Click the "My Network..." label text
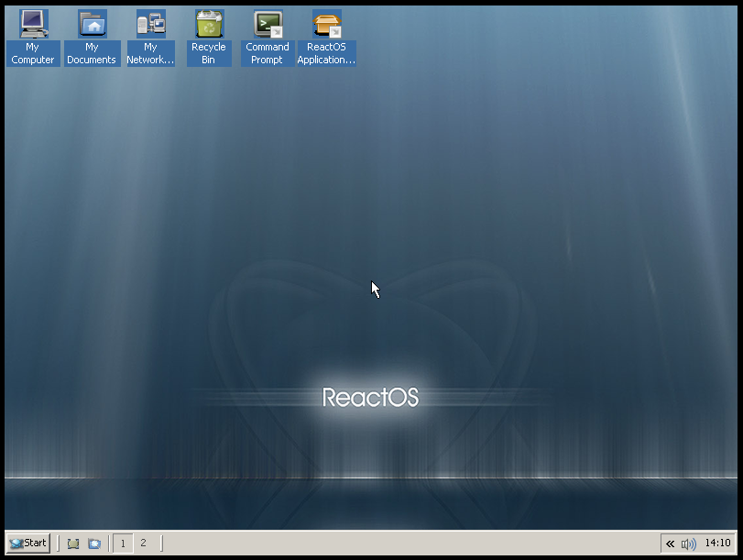This screenshot has height=560, width=743. 150,53
